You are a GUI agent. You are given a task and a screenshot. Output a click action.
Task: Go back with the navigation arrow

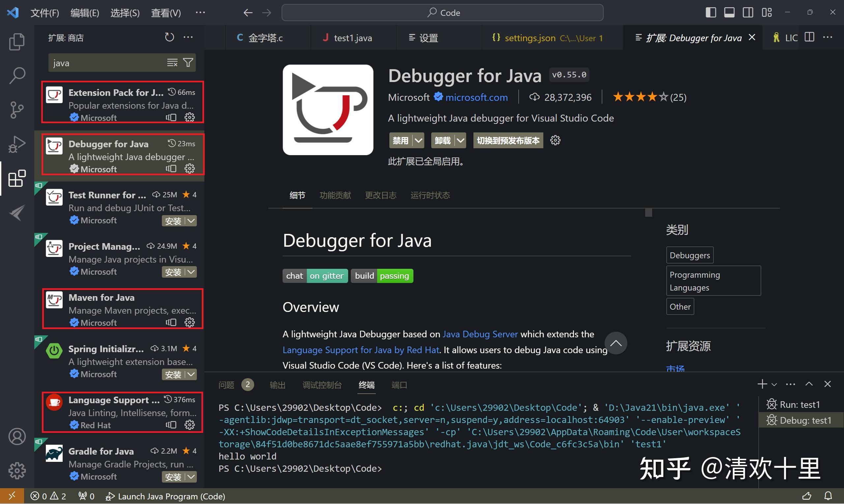coord(248,13)
